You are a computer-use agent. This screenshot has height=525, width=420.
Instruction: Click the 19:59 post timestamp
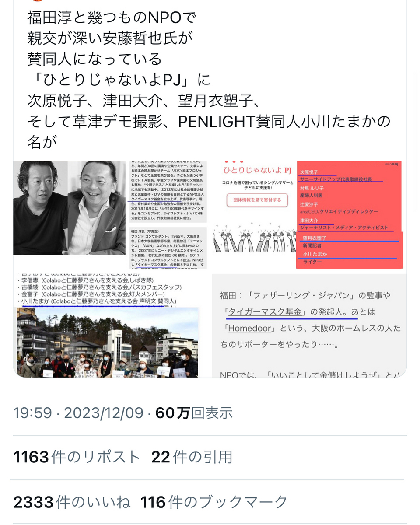[33, 413]
